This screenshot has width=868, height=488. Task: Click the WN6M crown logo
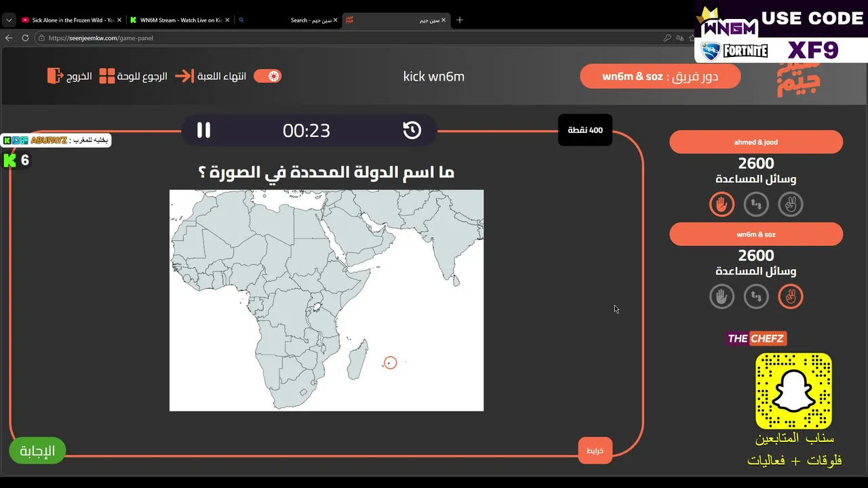(x=729, y=24)
